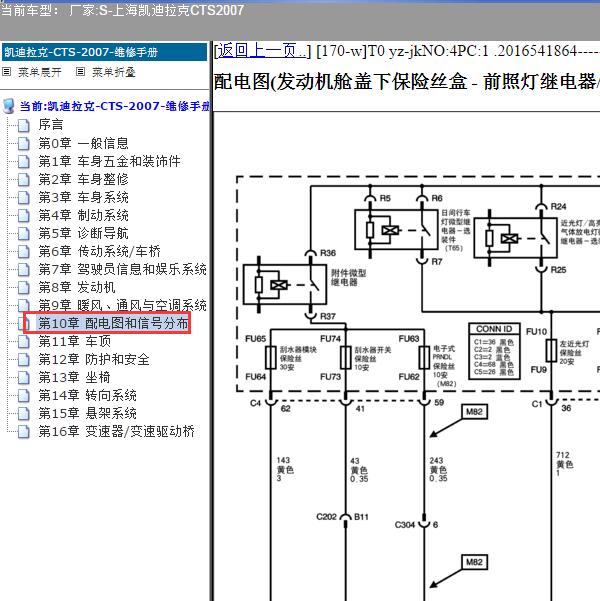The image size is (600, 601).
Task: Click the lower M82 callout box
Action: (x=474, y=562)
